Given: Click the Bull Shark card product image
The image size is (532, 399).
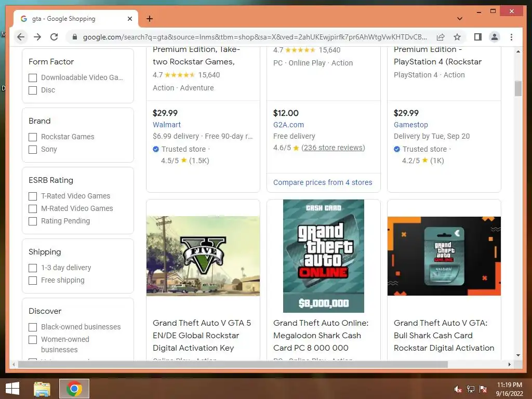Looking at the screenshot, I should (x=444, y=256).
